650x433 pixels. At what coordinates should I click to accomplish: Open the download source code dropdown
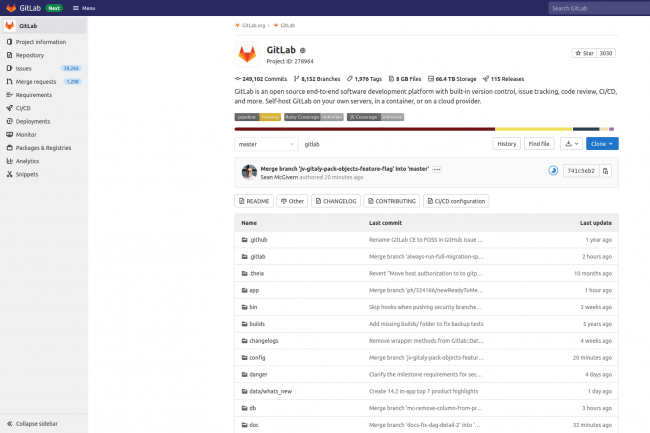[x=571, y=144]
